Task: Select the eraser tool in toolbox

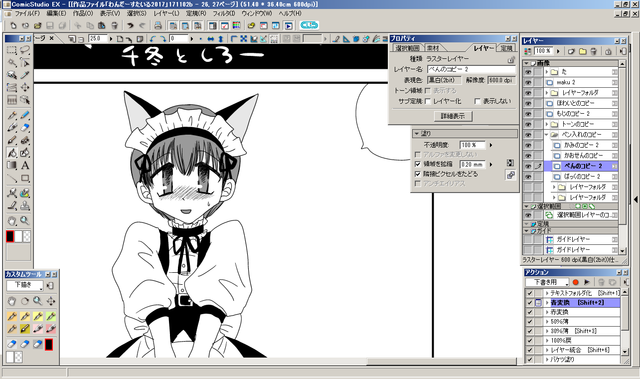Action: point(25,128)
